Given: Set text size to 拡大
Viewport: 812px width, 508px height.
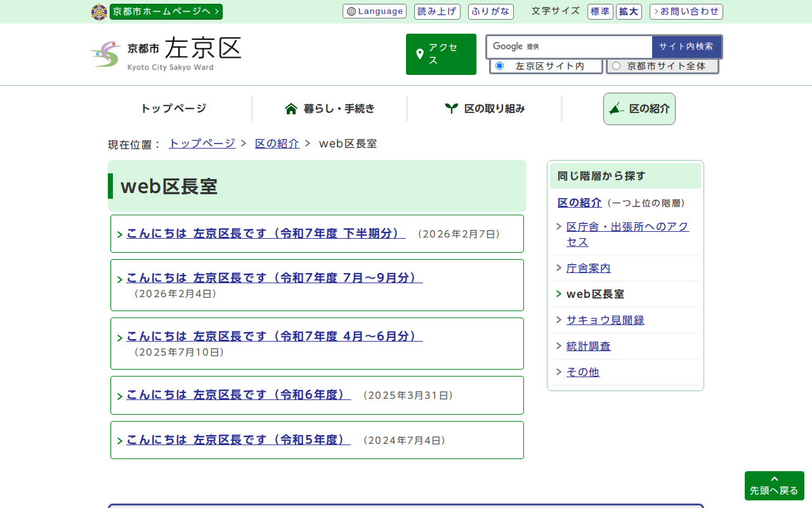Looking at the screenshot, I should click(x=629, y=11).
